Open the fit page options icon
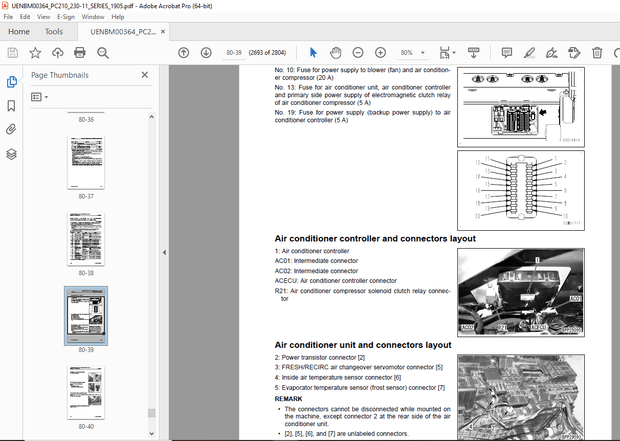 pos(444,53)
